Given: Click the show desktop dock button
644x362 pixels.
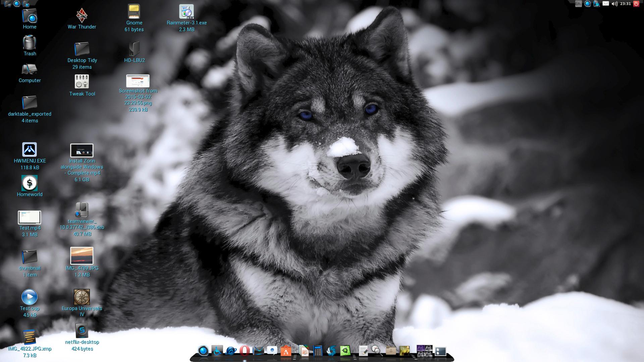Looking at the screenshot, I should coord(440,351).
